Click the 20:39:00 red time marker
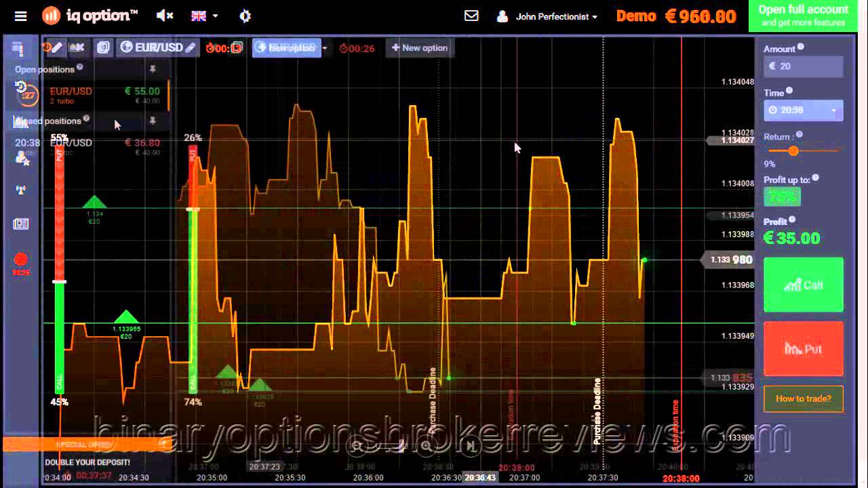Viewport: 868px width, 488px height. [x=517, y=468]
